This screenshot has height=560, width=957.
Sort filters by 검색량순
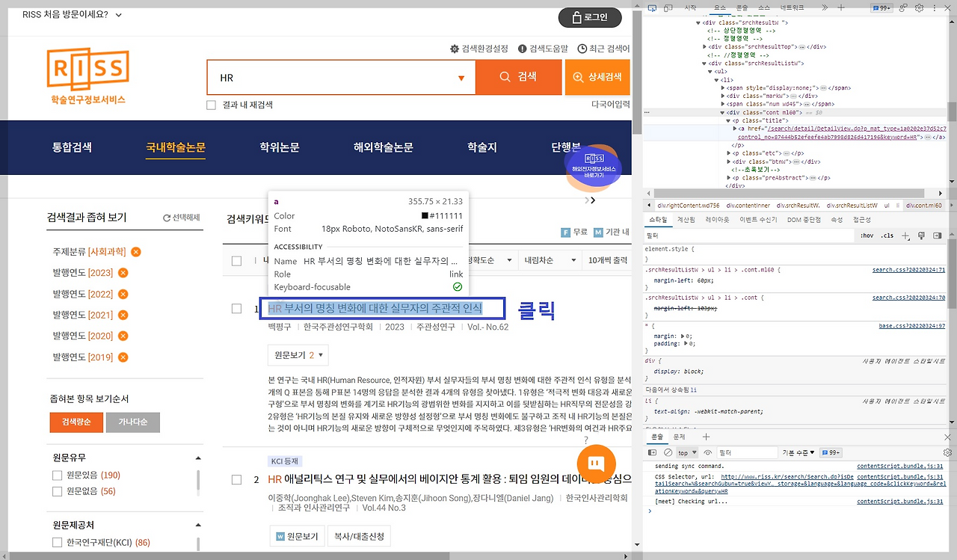76,422
